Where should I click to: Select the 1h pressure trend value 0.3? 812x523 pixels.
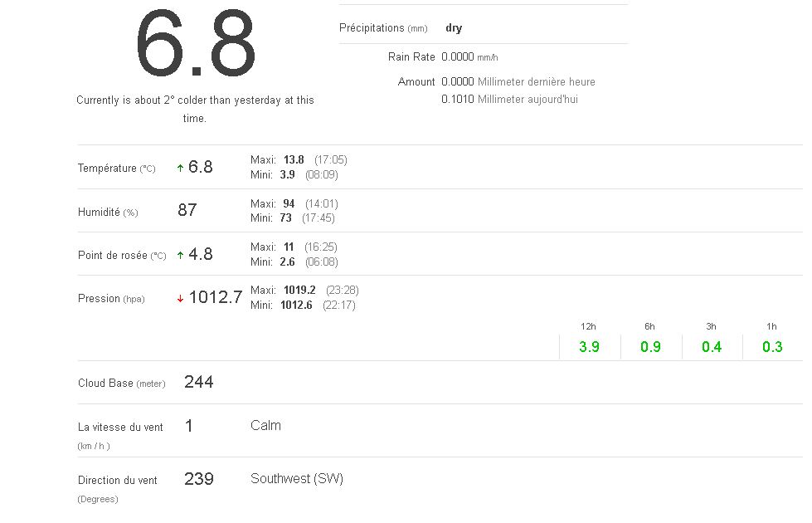[x=772, y=346]
